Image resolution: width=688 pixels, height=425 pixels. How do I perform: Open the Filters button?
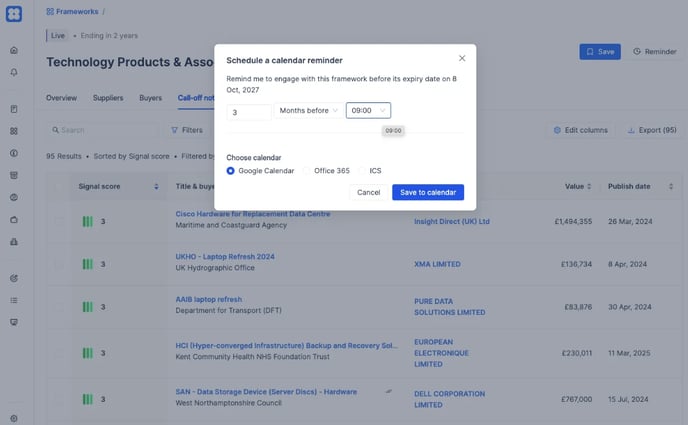click(187, 130)
